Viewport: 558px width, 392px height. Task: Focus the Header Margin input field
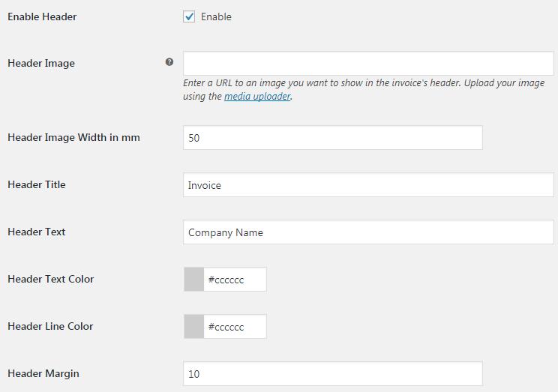[333, 374]
